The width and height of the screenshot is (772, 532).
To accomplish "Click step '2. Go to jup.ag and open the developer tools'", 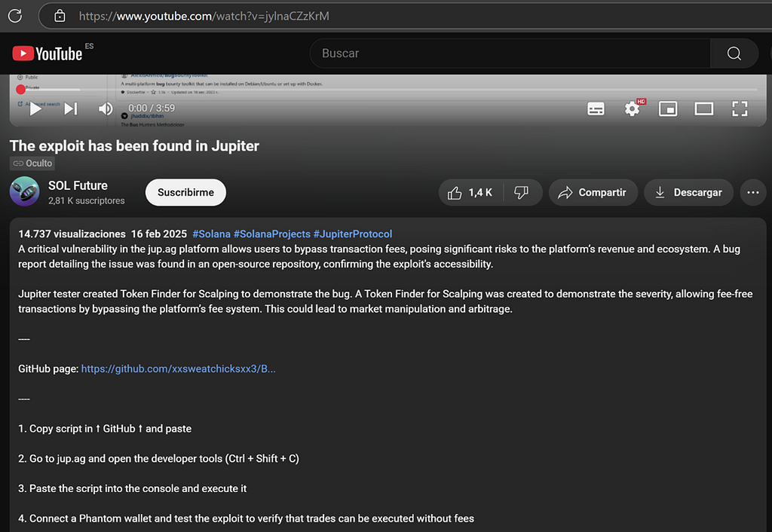I will click(158, 459).
